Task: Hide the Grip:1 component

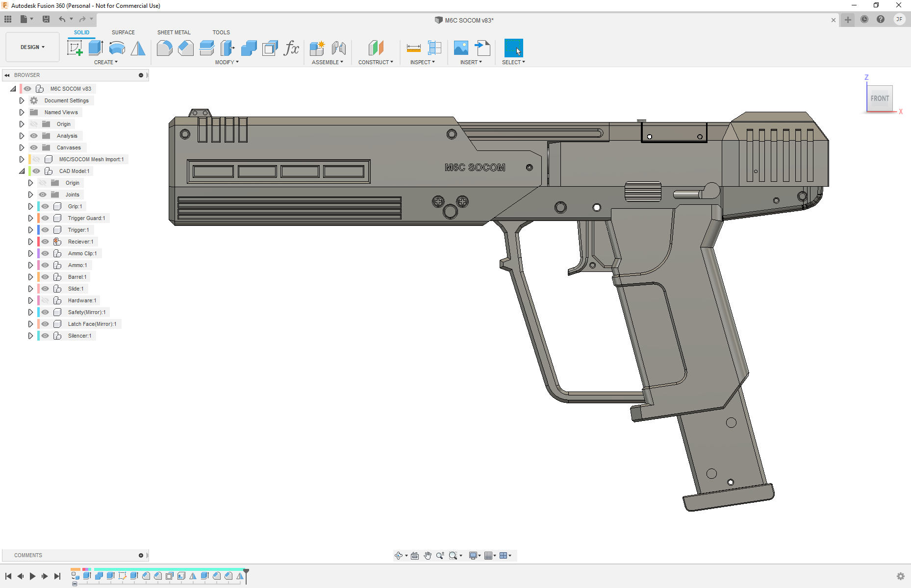Action: [45, 206]
